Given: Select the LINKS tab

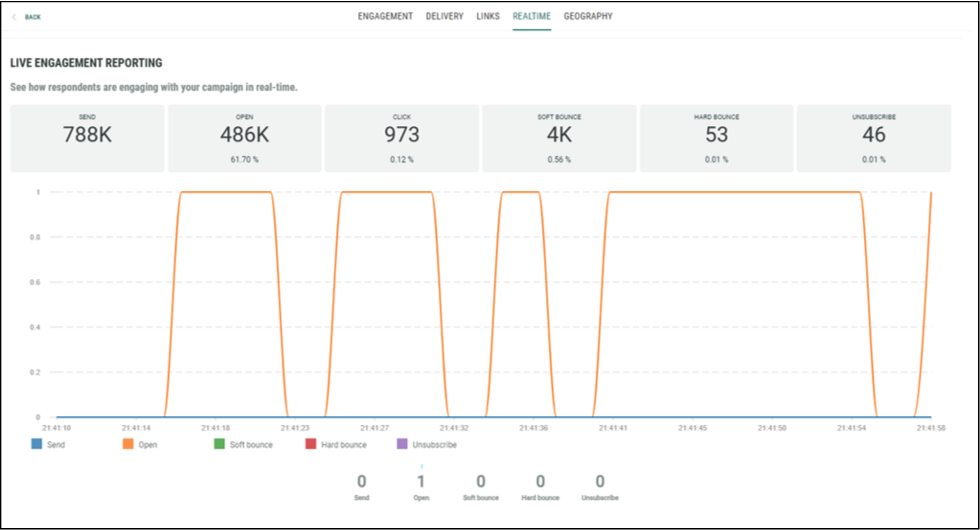Looking at the screenshot, I should (x=488, y=16).
